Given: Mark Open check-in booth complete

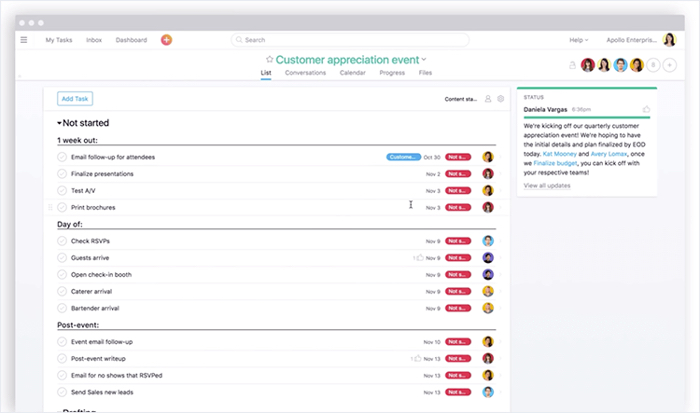Looking at the screenshot, I should [x=62, y=275].
